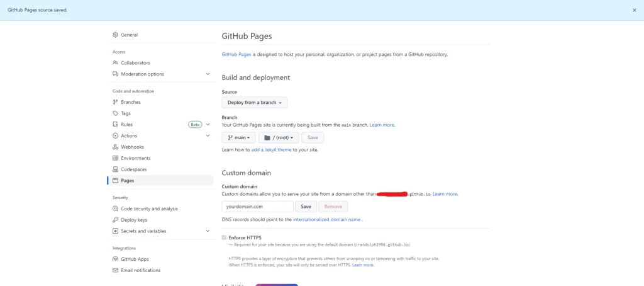Click the Branches icon in sidebar
644x286 pixels.
coord(115,102)
